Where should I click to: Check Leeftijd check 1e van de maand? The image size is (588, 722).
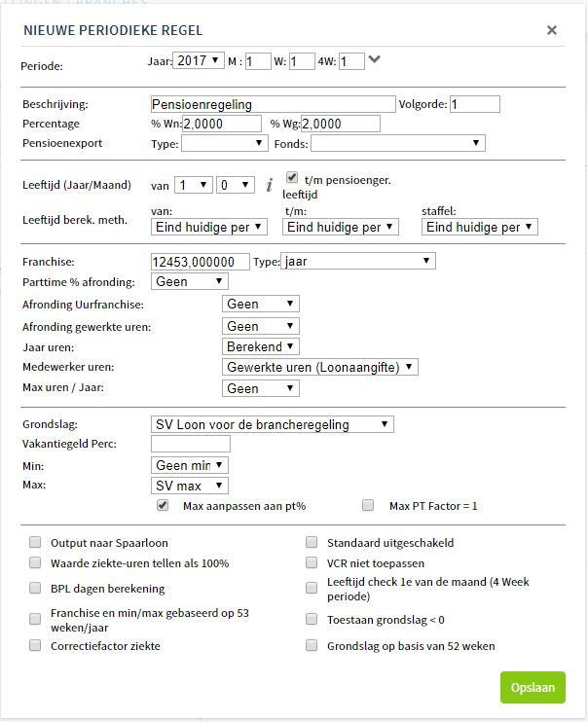tap(312, 588)
